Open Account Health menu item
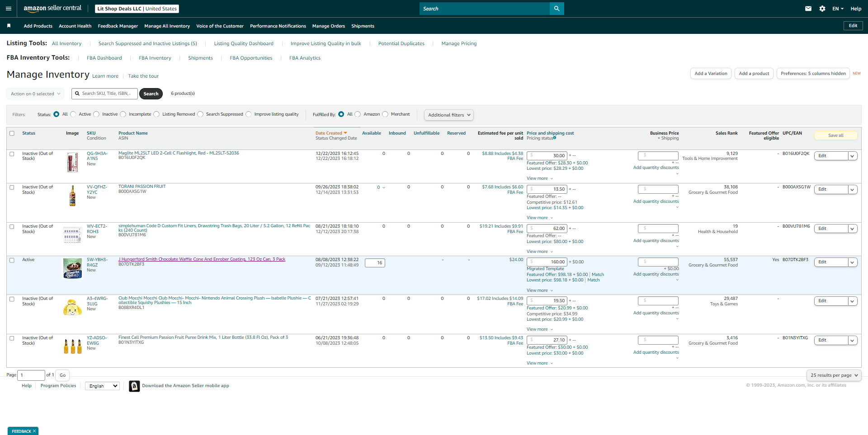The image size is (868, 435). [x=75, y=26]
